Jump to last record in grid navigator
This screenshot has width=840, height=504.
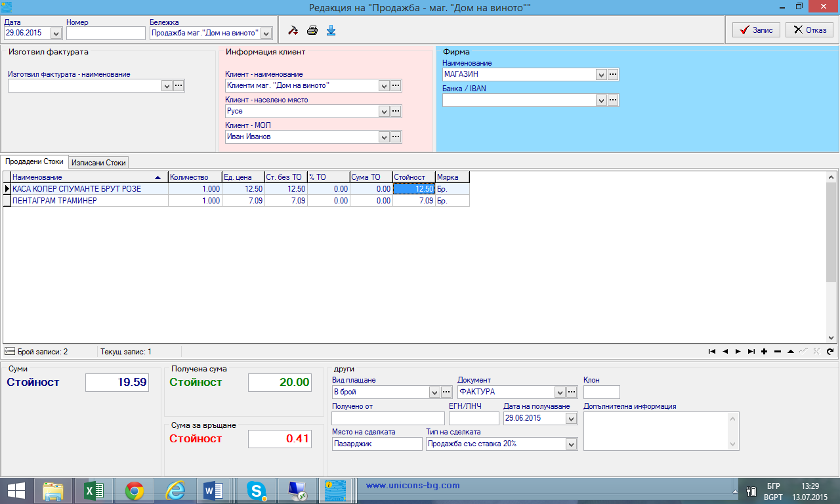pos(751,352)
